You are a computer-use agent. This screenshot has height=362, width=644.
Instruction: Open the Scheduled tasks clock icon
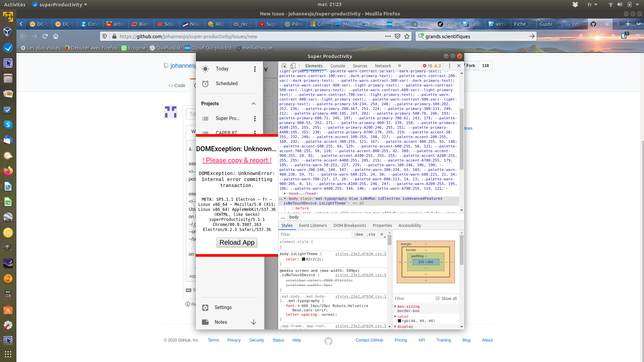coord(205,84)
